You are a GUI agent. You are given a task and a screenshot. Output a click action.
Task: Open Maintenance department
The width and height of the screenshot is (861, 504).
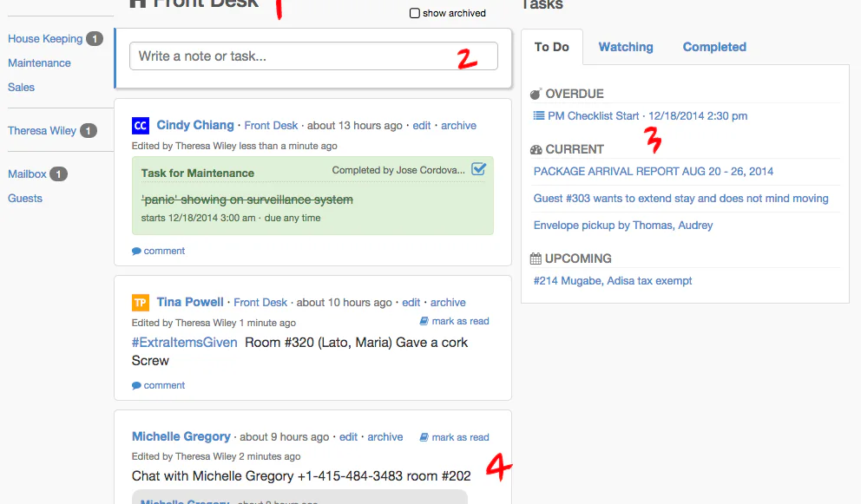coord(39,63)
